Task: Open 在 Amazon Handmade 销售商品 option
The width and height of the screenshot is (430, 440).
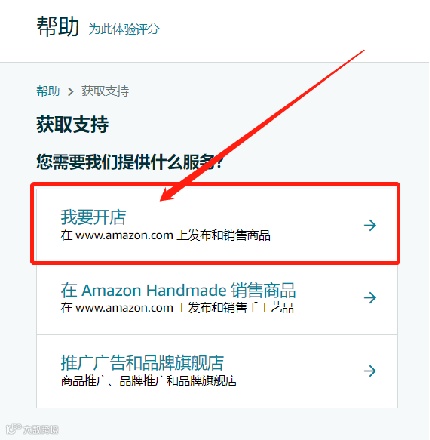Action: pos(217,298)
